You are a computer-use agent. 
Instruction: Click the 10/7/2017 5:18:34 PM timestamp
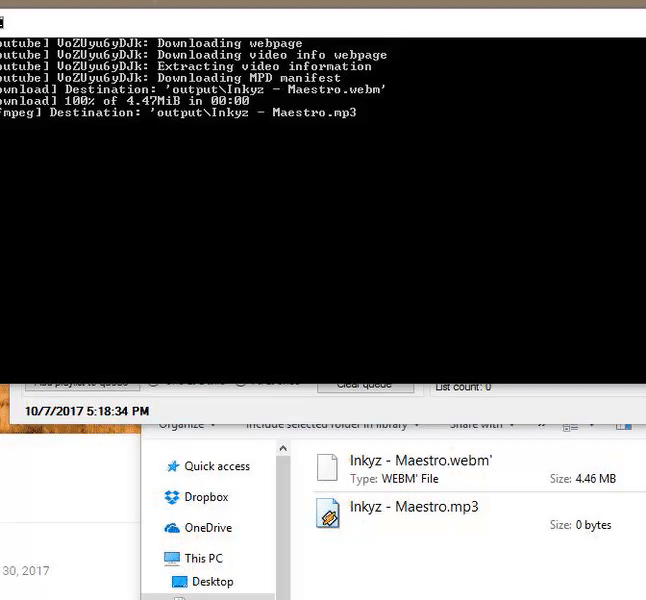tap(87, 411)
